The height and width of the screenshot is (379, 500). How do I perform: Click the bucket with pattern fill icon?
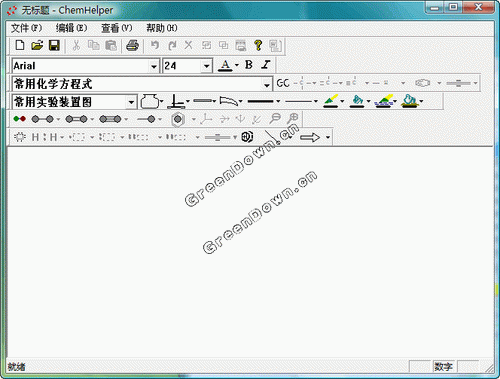[410, 101]
